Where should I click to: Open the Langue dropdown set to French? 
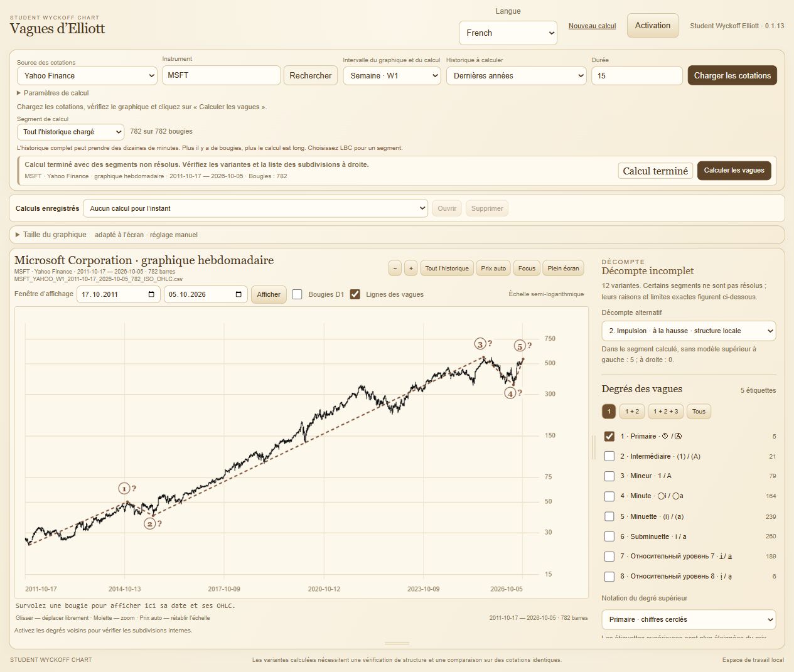point(508,33)
